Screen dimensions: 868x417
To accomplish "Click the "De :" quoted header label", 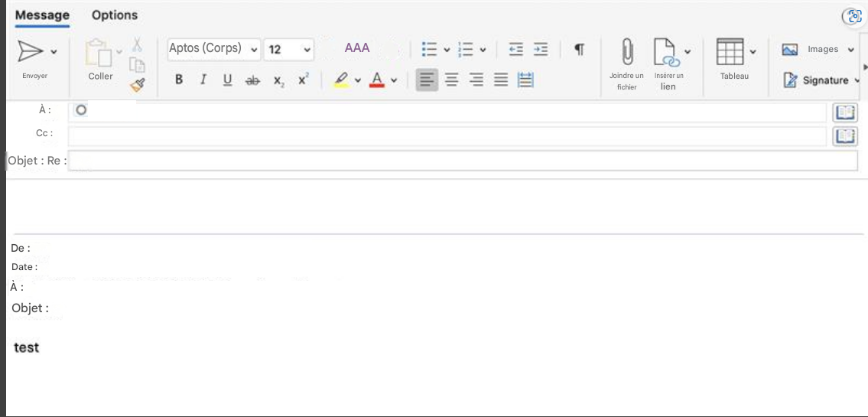I will (x=21, y=248).
